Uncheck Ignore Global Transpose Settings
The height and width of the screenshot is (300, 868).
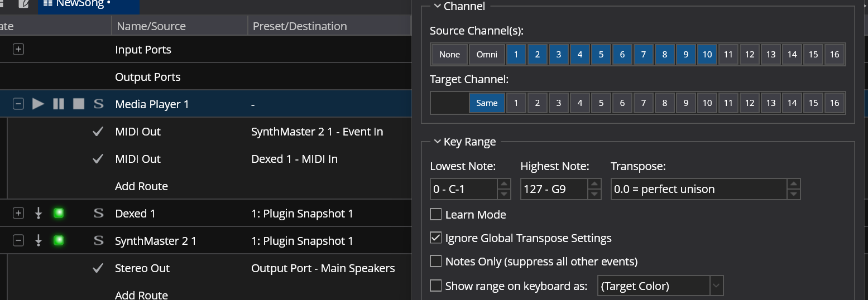[x=436, y=238]
